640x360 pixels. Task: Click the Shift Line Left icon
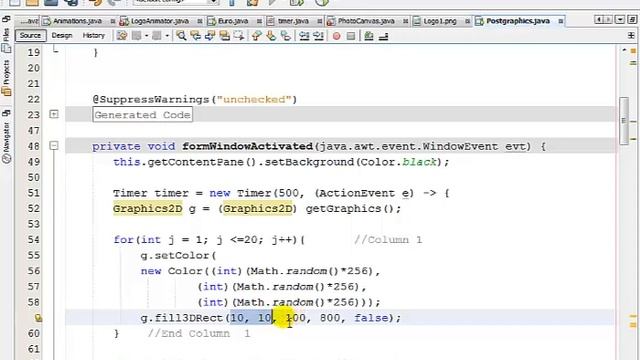tap(304, 36)
